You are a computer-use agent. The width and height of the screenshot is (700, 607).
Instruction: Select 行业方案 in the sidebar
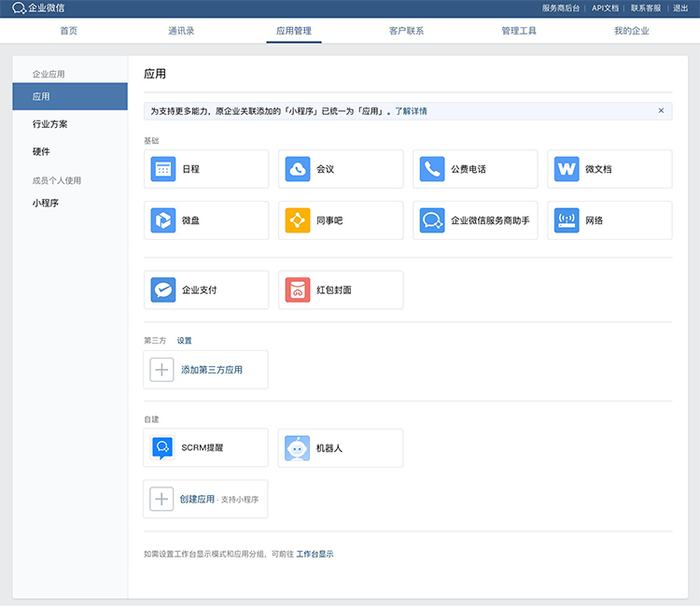coord(49,124)
